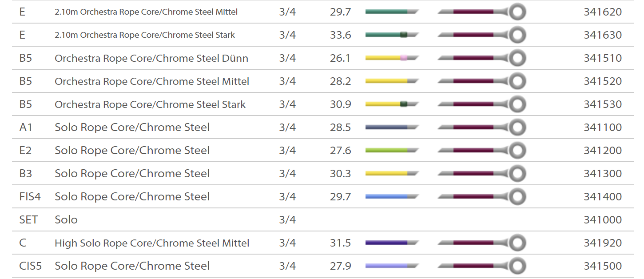Image resolution: width=644 pixels, height=279 pixels.
Task: Click ball-end image in B3 Solo row
Action: [481, 174]
